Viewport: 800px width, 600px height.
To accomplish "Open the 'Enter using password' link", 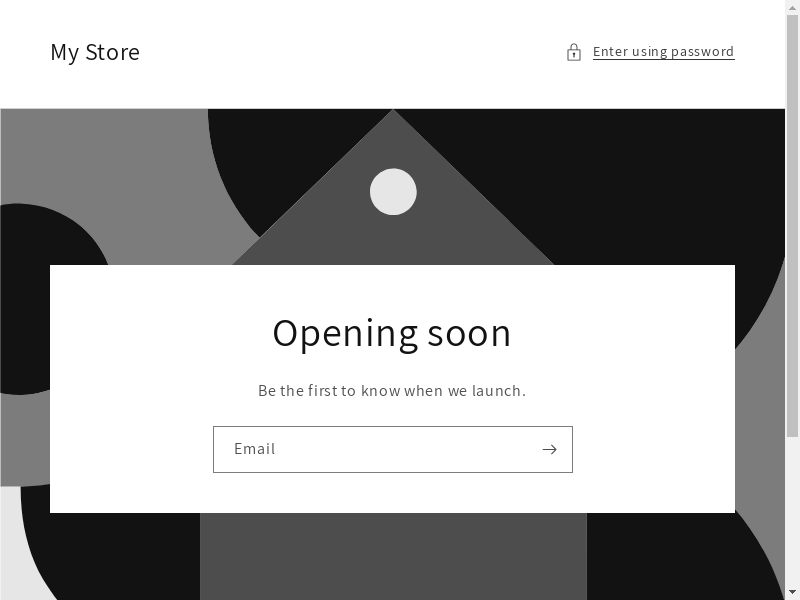I will click(663, 52).
